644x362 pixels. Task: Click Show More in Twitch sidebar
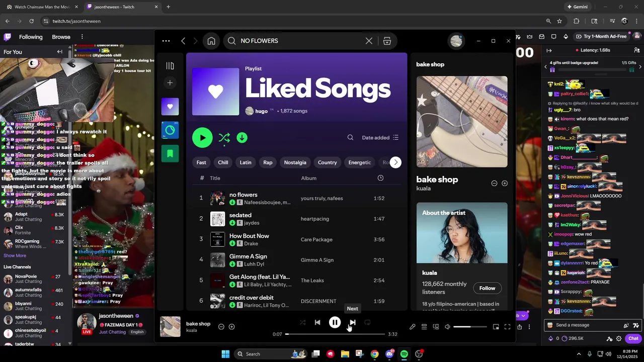(15, 255)
